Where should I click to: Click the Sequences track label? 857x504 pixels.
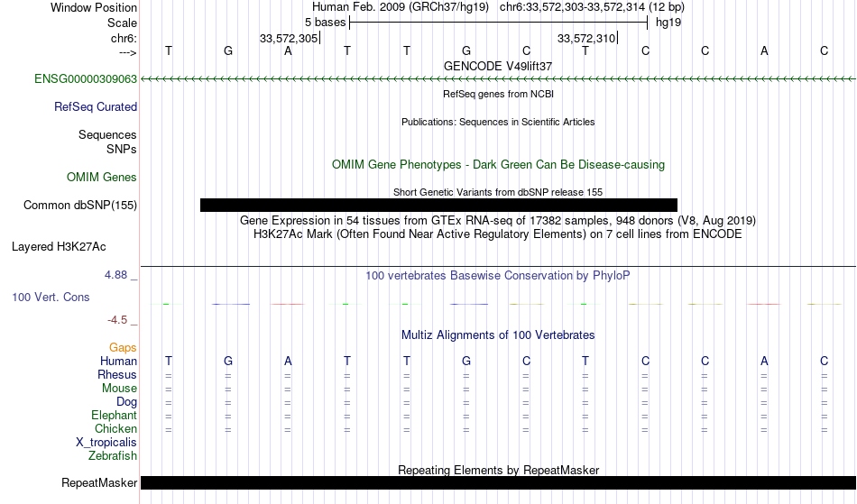point(107,134)
